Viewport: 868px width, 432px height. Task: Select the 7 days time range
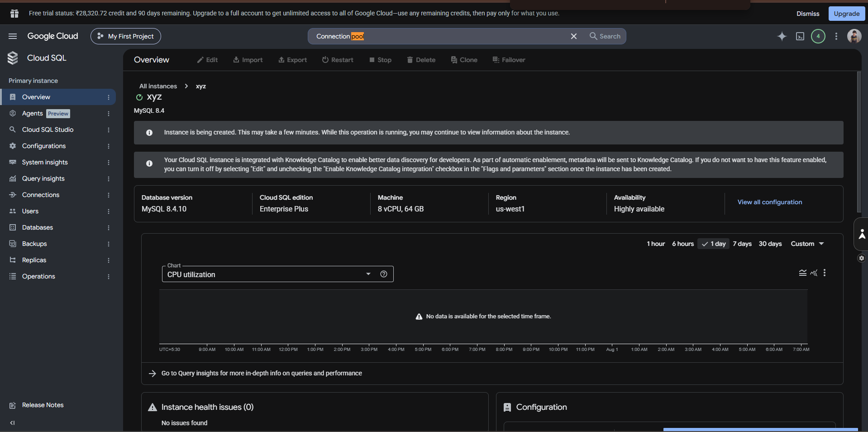pyautogui.click(x=742, y=244)
